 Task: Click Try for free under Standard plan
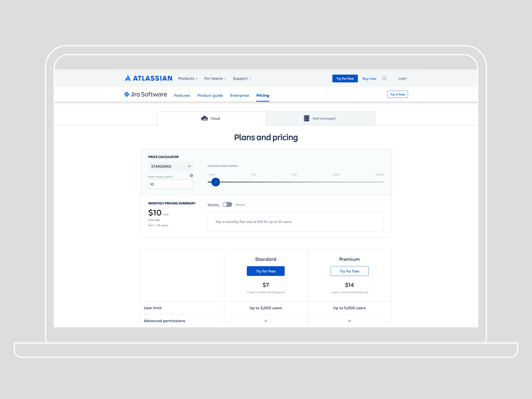[266, 271]
